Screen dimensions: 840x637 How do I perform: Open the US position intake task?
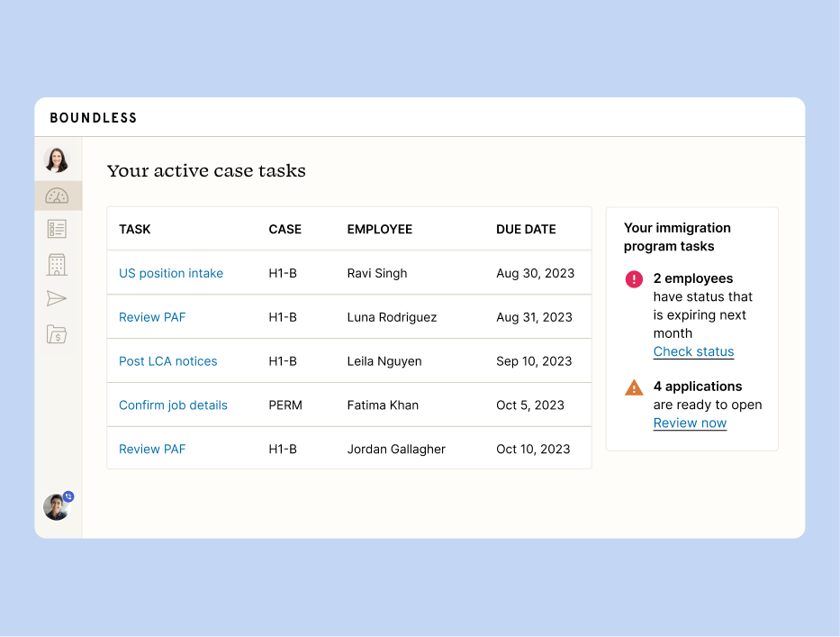(171, 273)
